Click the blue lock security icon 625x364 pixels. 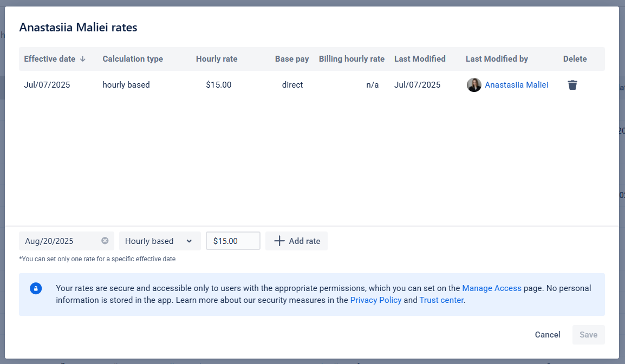[36, 288]
